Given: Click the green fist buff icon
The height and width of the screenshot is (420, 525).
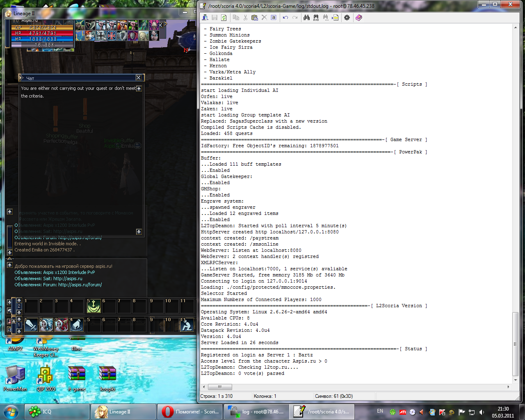Looking at the screenshot, I should [x=133, y=25].
